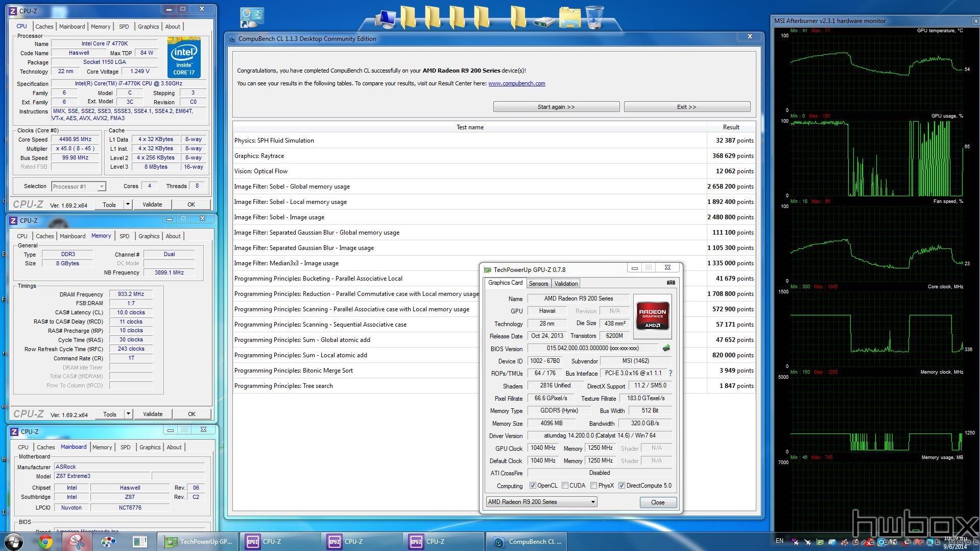Open the www.compubench.com link

[516, 83]
